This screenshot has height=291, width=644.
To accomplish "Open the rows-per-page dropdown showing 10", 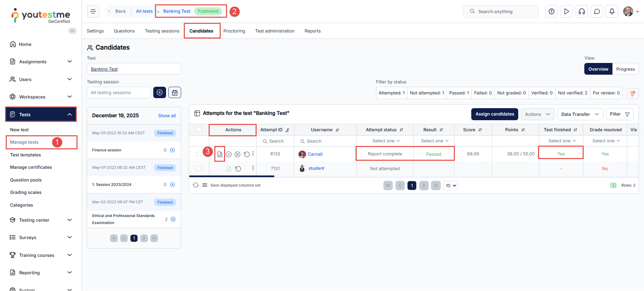I will (450, 186).
